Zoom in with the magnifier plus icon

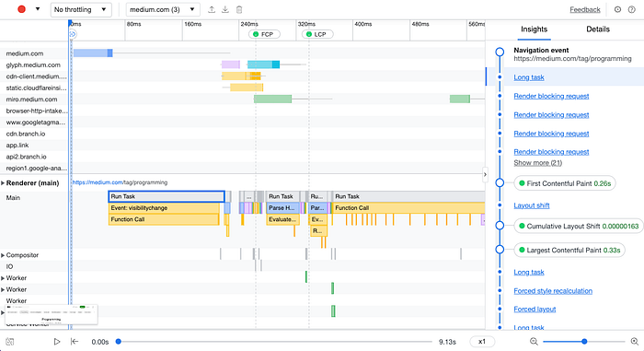pyautogui.click(x=635, y=342)
